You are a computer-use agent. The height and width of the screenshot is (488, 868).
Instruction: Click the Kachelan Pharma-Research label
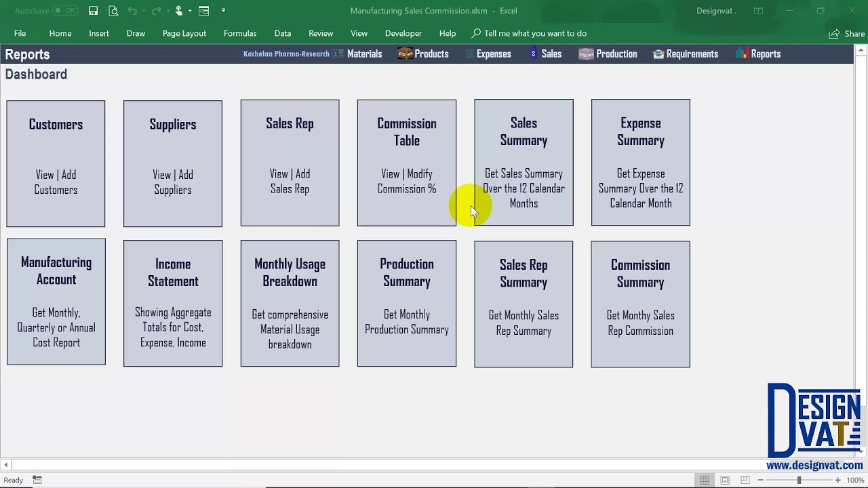tap(286, 54)
